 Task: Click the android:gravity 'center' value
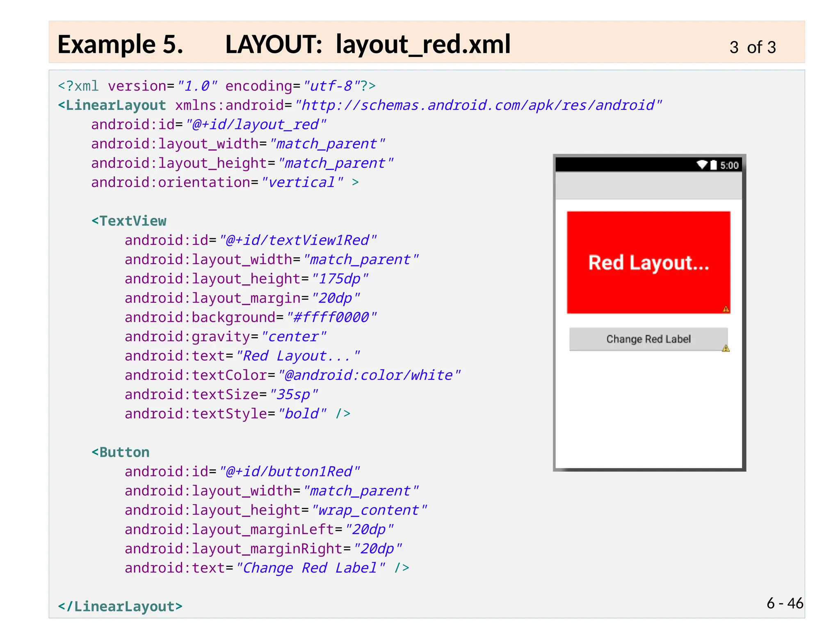[294, 336]
